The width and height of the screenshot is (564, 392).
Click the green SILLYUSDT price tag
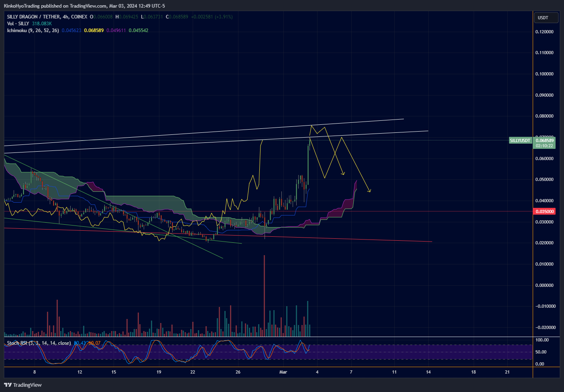click(x=520, y=140)
